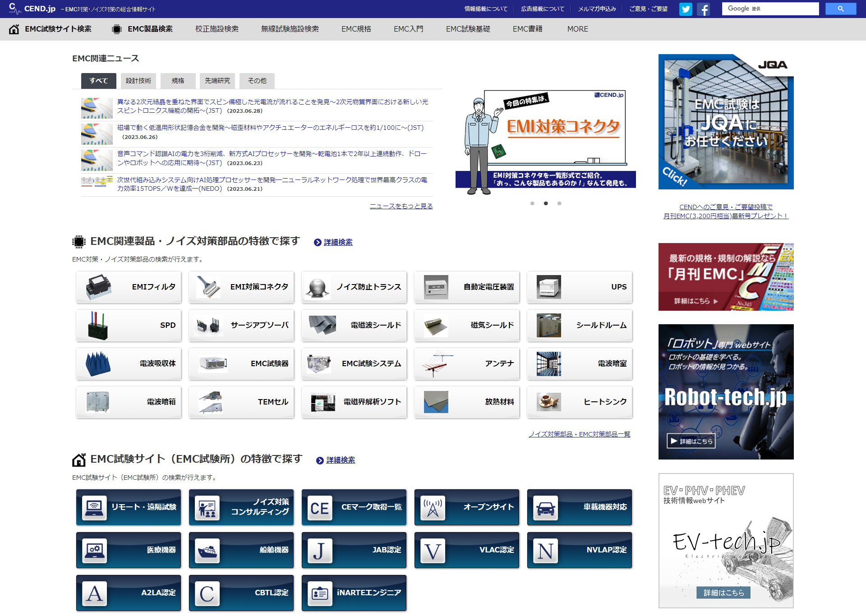Open the CEマーク取得一覧 test site tile
The image size is (866, 616).
click(x=354, y=507)
